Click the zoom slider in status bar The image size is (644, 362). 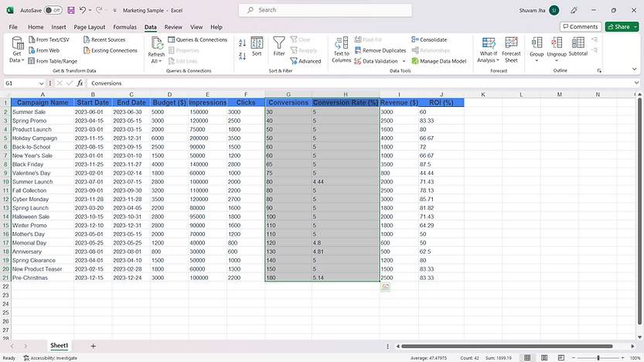coord(597,357)
